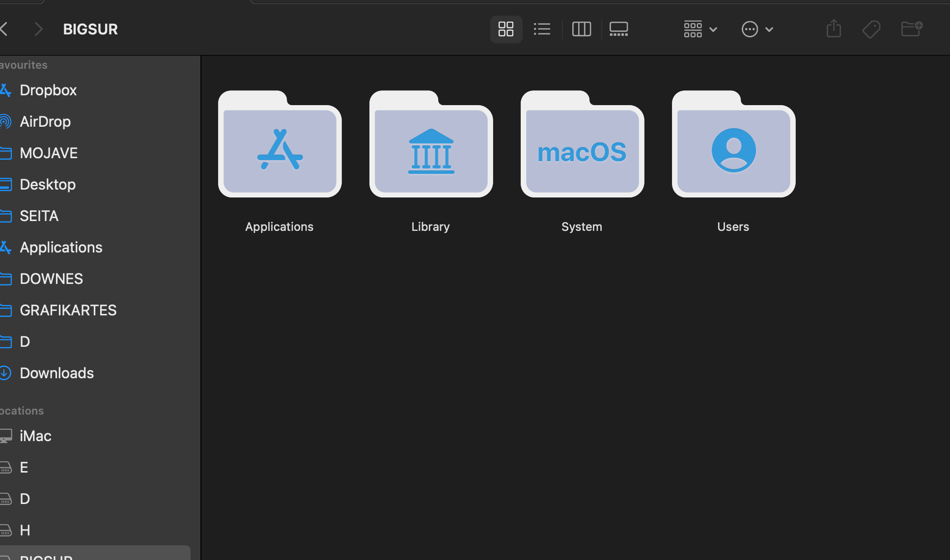Select iMac under Locations

click(x=35, y=436)
